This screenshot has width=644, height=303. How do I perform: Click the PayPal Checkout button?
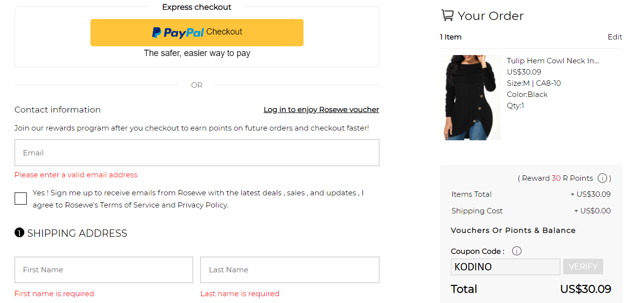[x=197, y=33]
